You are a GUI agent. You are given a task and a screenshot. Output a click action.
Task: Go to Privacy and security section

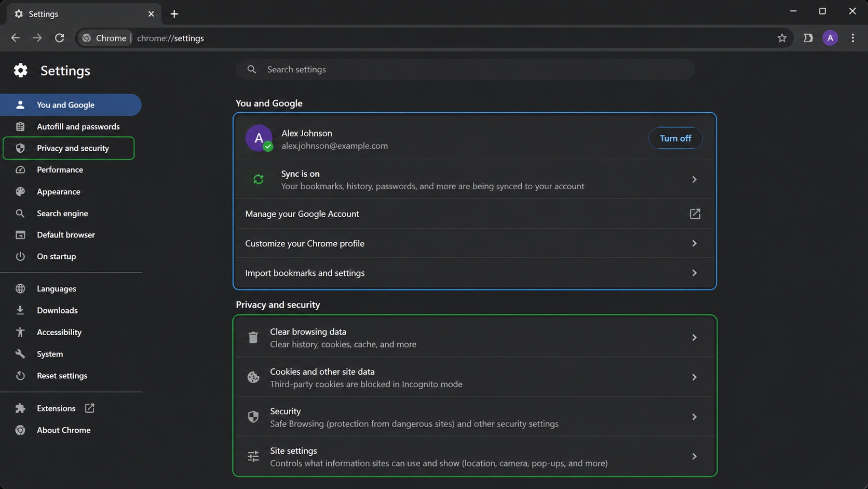click(69, 148)
